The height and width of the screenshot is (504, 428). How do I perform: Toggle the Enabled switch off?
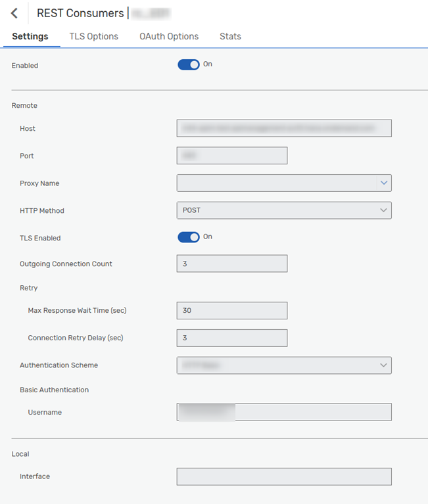189,64
